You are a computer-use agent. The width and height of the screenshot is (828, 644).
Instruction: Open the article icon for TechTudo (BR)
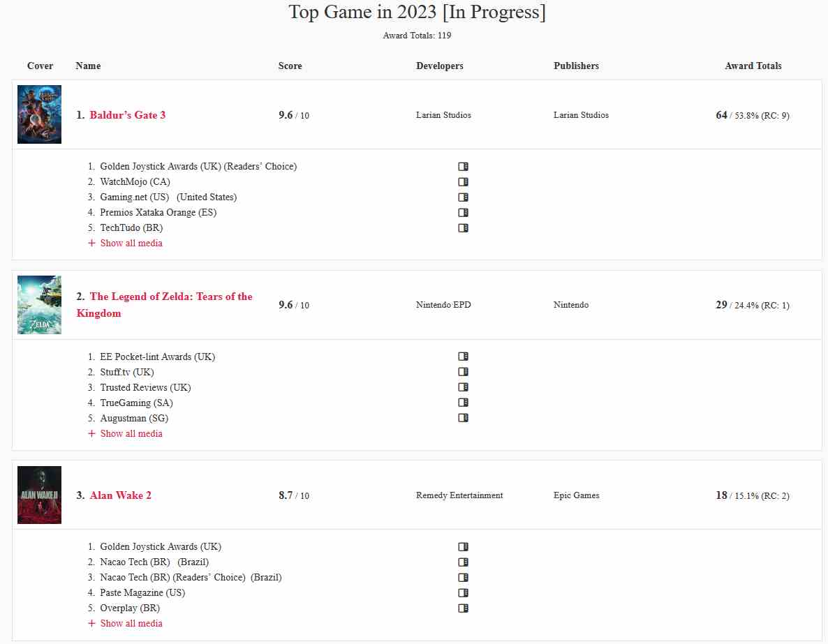pyautogui.click(x=463, y=228)
